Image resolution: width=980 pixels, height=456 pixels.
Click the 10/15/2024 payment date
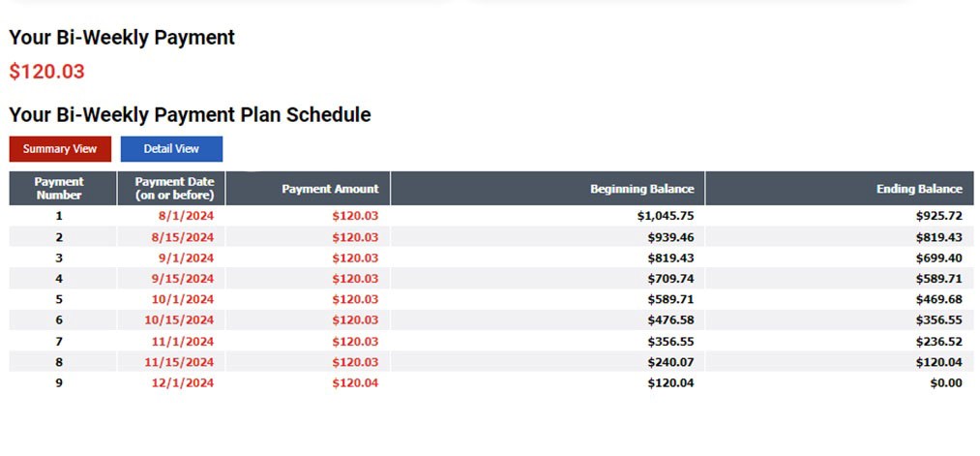point(179,320)
